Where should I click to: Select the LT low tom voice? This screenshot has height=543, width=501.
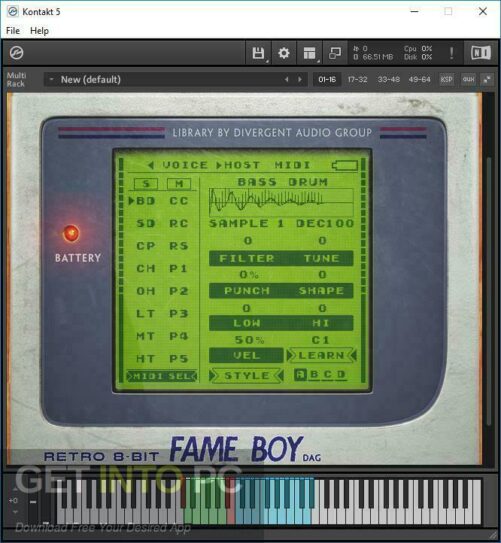(145, 313)
